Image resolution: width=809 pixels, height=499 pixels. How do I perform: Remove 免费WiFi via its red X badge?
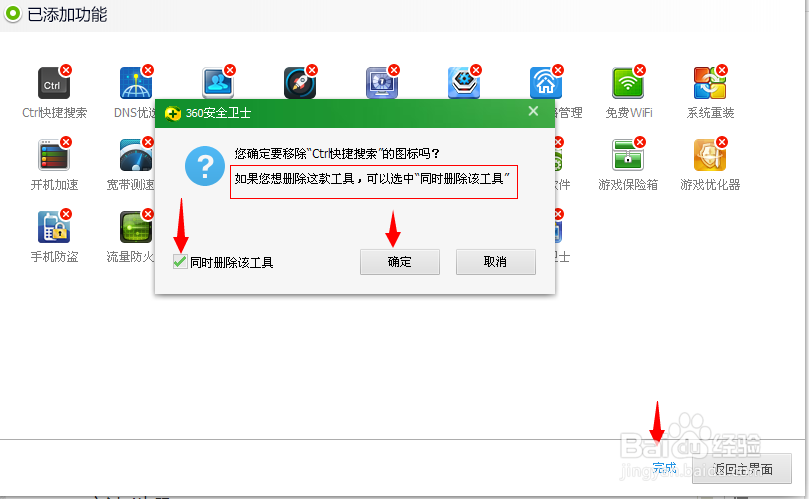640,70
